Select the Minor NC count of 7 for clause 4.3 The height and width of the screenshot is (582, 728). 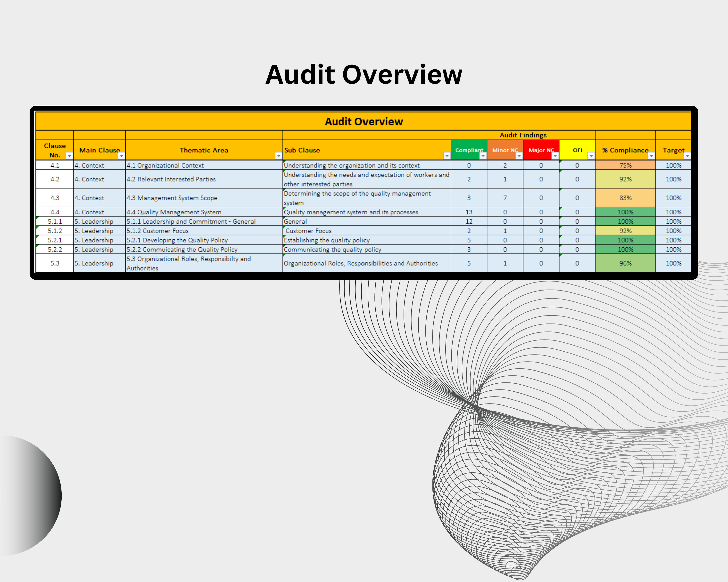pyautogui.click(x=505, y=198)
